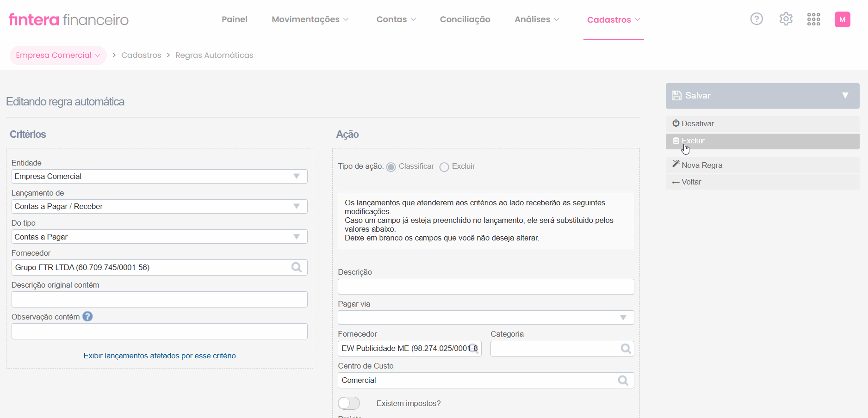868x418 pixels.
Task: Expand the Movimentações menu
Action: [310, 19]
